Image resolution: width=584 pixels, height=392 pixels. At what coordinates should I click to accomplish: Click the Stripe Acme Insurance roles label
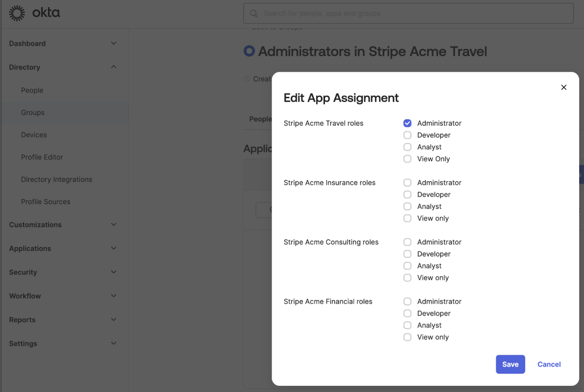point(329,183)
